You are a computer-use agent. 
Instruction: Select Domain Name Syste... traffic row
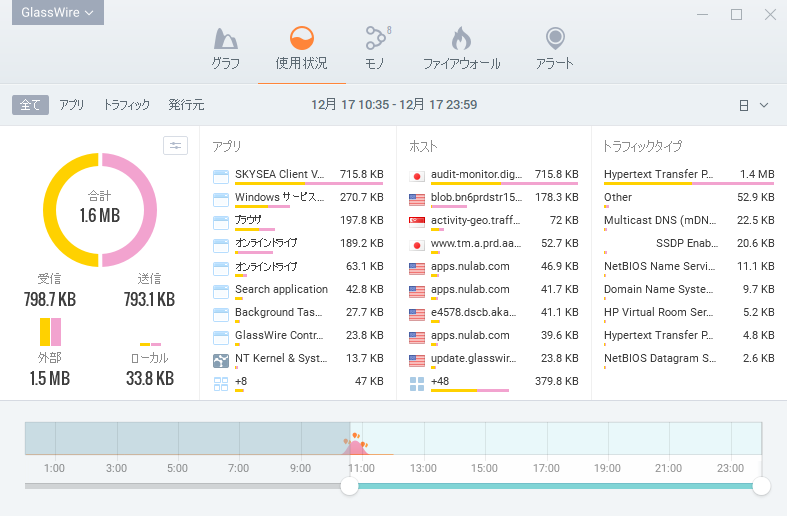pos(689,292)
